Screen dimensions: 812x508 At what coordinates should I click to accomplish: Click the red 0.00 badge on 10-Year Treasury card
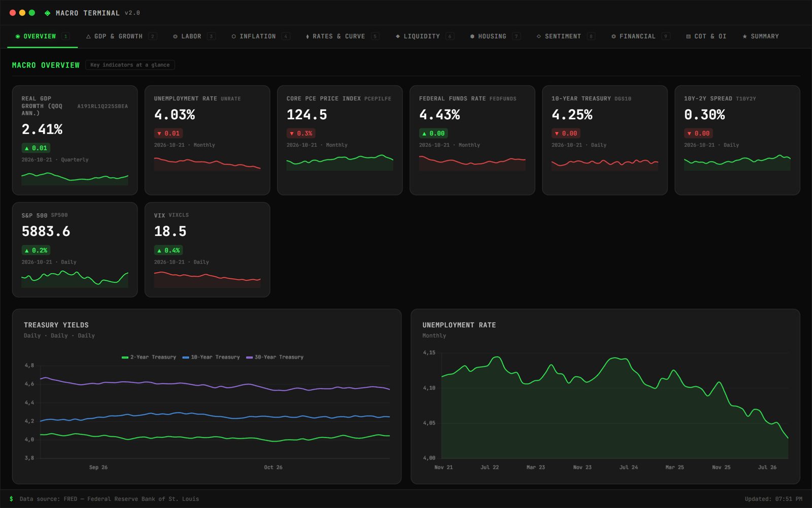[566, 134]
